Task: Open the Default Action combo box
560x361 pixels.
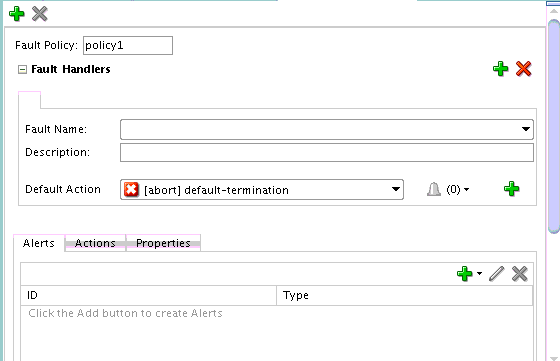Action: [262, 190]
